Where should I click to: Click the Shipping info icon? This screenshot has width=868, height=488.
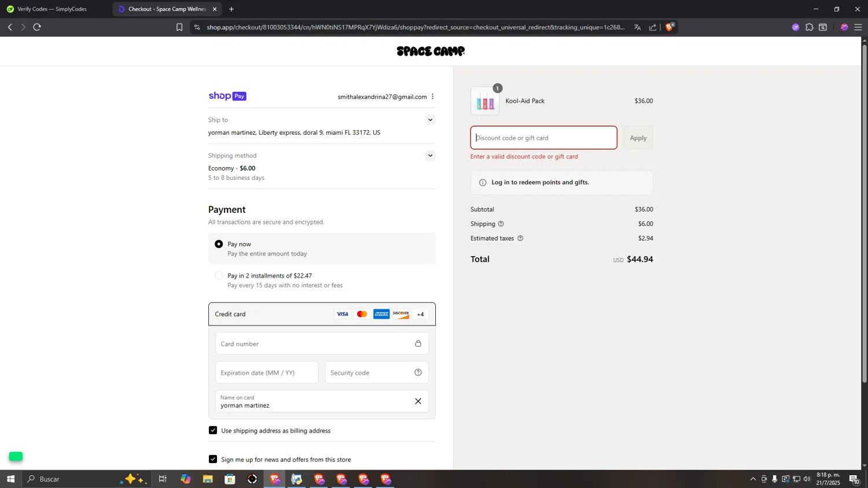tap(501, 224)
